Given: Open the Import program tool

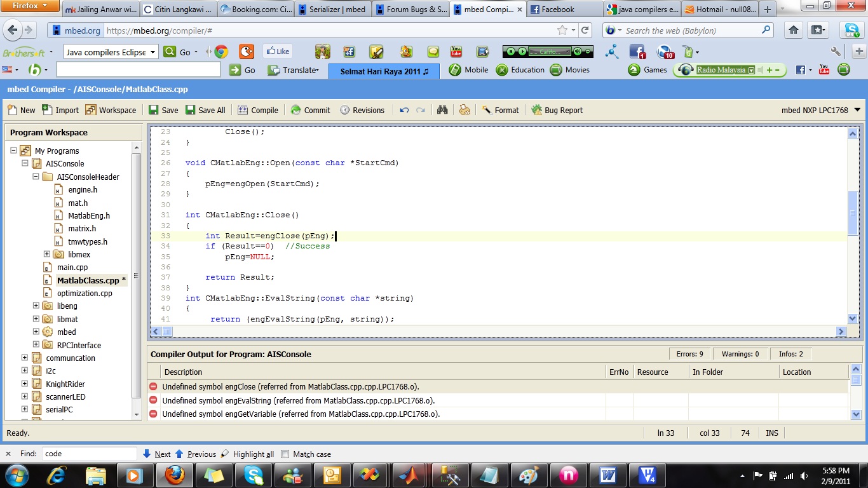Looking at the screenshot, I should pyautogui.click(x=60, y=110).
